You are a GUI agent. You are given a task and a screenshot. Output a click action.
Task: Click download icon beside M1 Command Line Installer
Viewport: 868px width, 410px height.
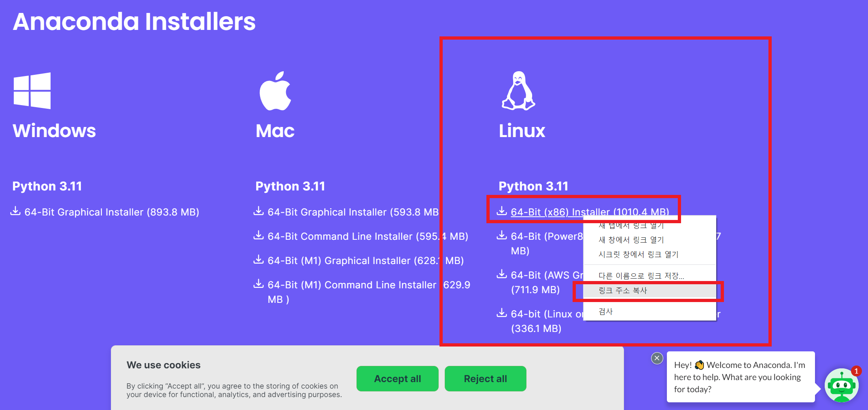click(259, 284)
